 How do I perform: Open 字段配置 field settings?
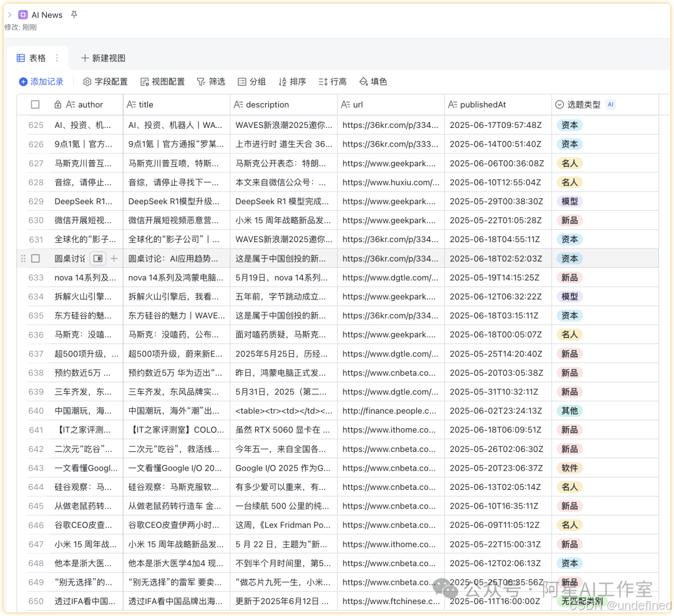click(105, 82)
